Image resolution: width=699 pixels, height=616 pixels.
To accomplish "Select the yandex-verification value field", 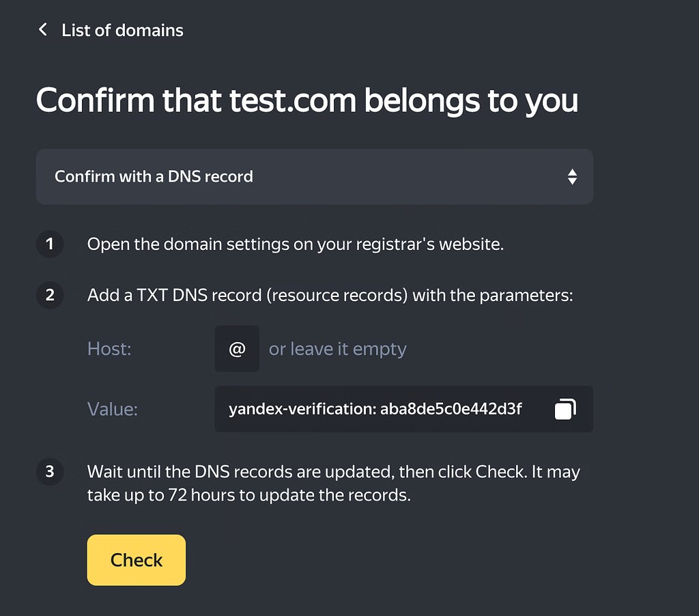I will pyautogui.click(x=375, y=409).
